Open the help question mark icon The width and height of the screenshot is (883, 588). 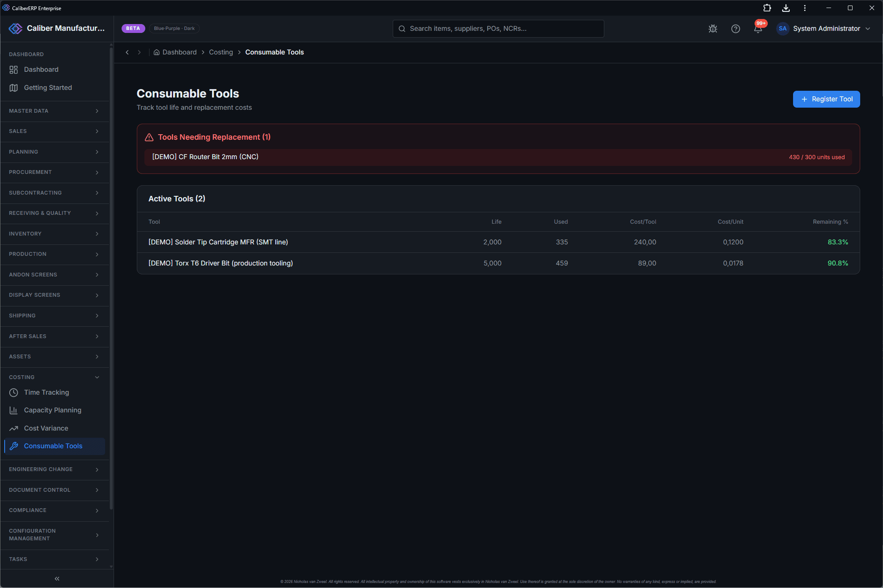point(736,29)
